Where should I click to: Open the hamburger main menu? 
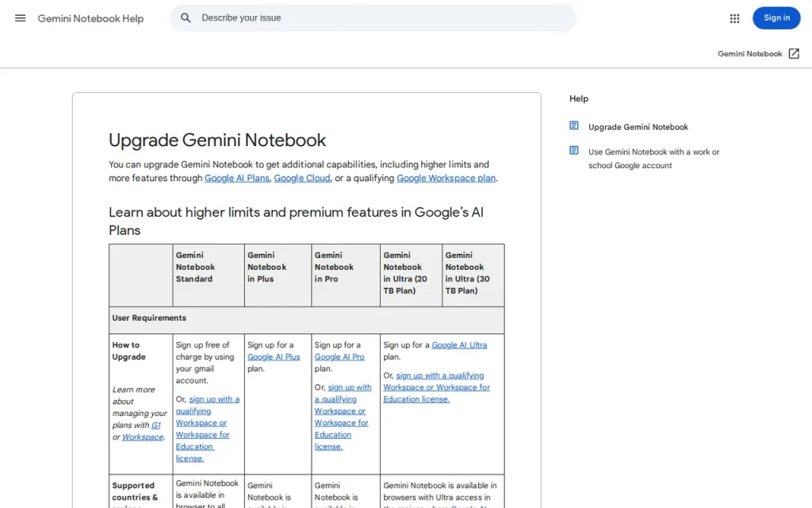point(20,18)
